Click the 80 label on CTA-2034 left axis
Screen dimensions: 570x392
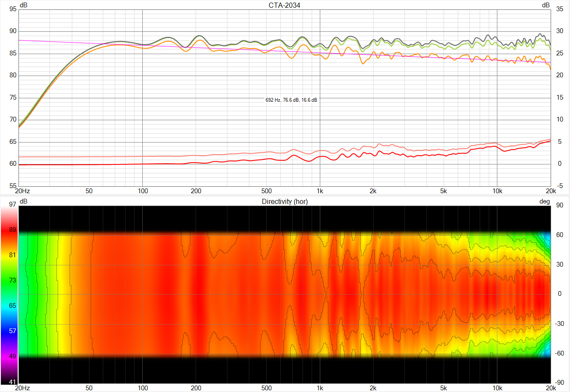(13, 75)
